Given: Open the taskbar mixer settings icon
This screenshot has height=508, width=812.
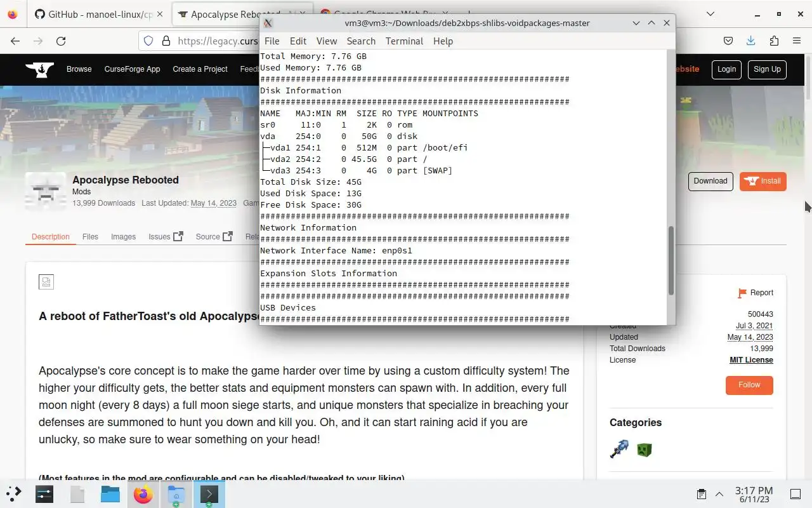Looking at the screenshot, I should pos(44,494).
